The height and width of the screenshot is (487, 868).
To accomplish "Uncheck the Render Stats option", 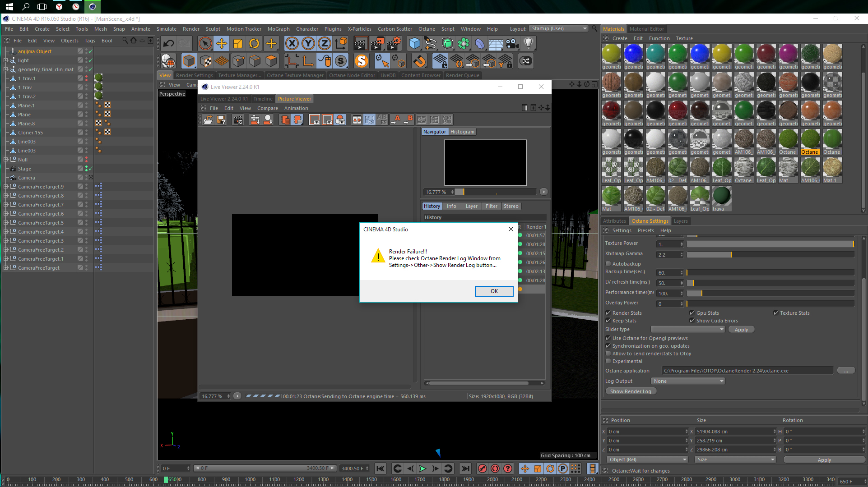I will (x=608, y=313).
